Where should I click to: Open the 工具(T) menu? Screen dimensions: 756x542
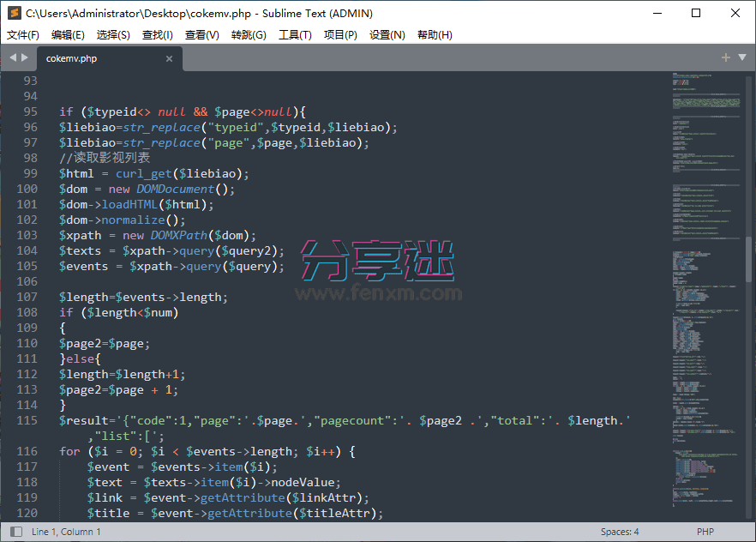[x=295, y=34]
